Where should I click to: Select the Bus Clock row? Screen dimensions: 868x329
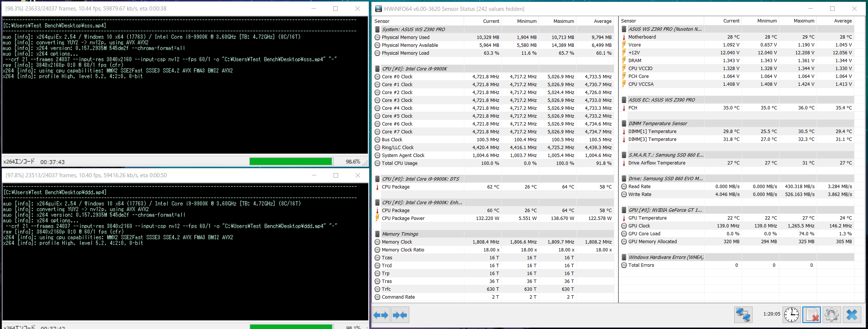click(493, 139)
